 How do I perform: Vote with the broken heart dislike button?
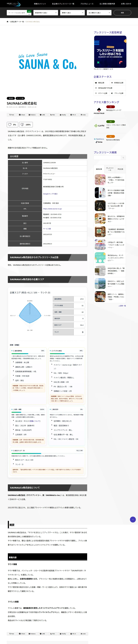click(x=26, y=125)
